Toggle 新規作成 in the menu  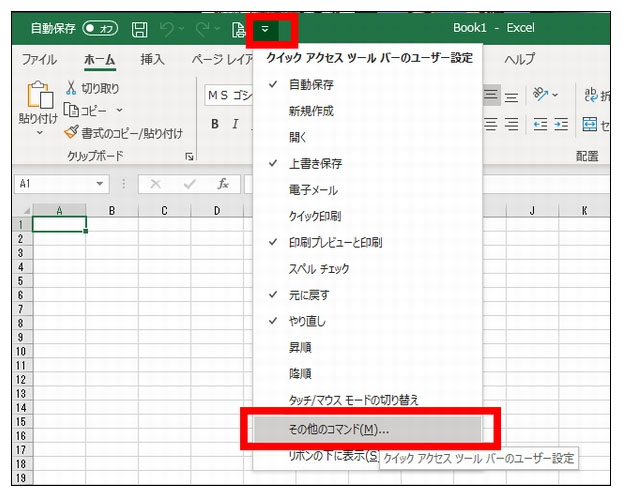[x=368, y=111]
